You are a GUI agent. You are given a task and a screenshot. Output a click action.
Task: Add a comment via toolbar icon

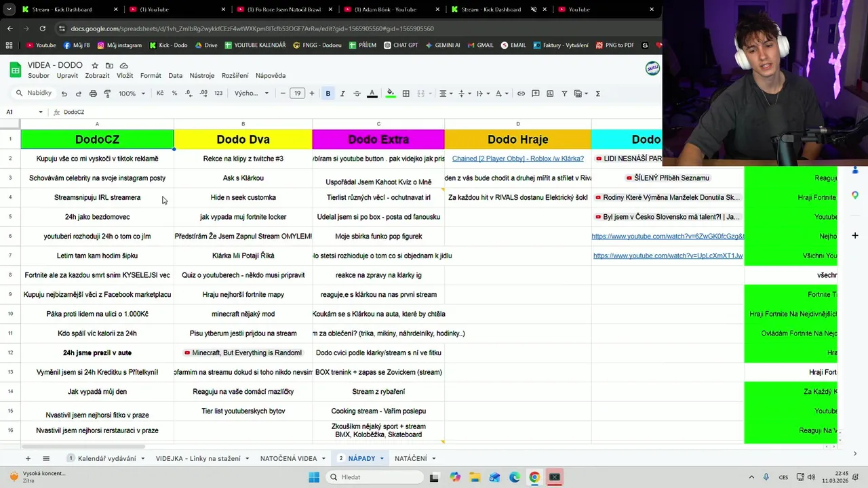coord(536,94)
